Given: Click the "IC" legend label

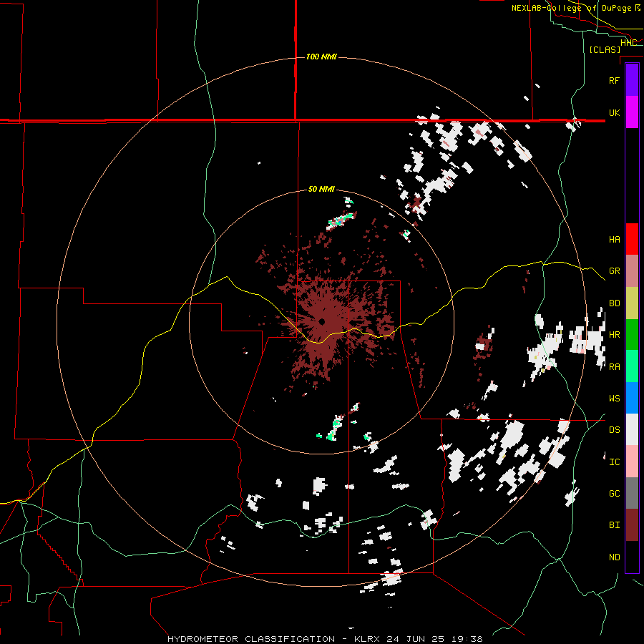Looking at the screenshot, I should click(615, 462).
